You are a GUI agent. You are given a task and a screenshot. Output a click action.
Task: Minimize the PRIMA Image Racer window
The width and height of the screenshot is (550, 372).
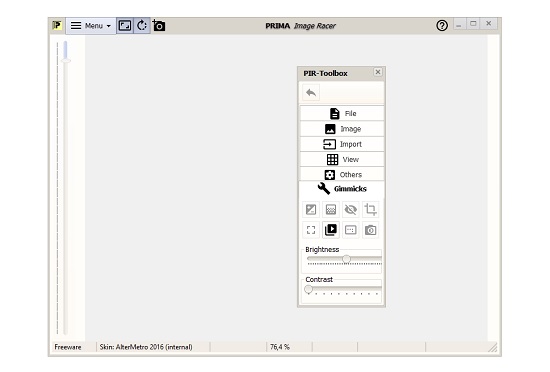coord(458,25)
